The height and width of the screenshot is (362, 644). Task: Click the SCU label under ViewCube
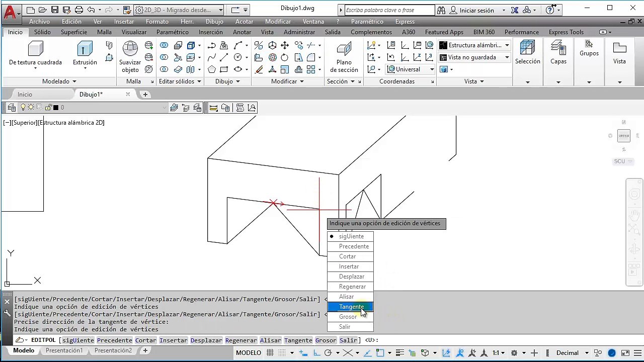coord(623,161)
